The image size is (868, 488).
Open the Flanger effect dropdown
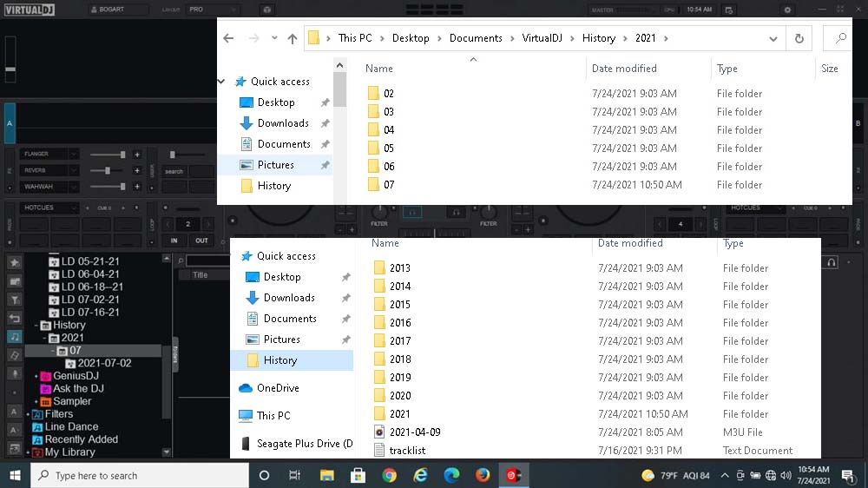pyautogui.click(x=73, y=155)
